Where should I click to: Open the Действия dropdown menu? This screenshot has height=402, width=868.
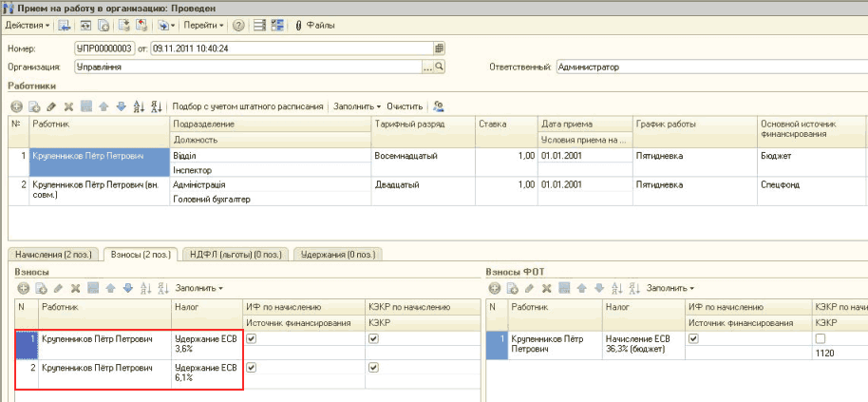pos(28,25)
